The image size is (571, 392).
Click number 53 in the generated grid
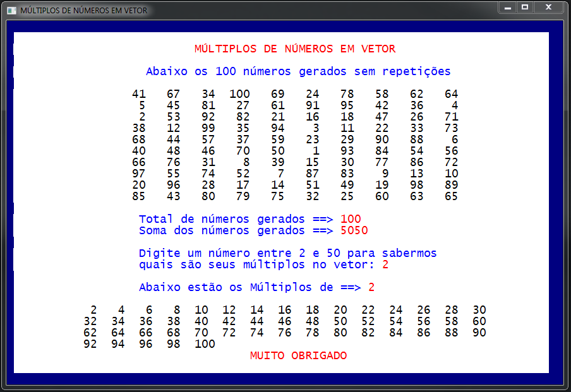point(173,117)
